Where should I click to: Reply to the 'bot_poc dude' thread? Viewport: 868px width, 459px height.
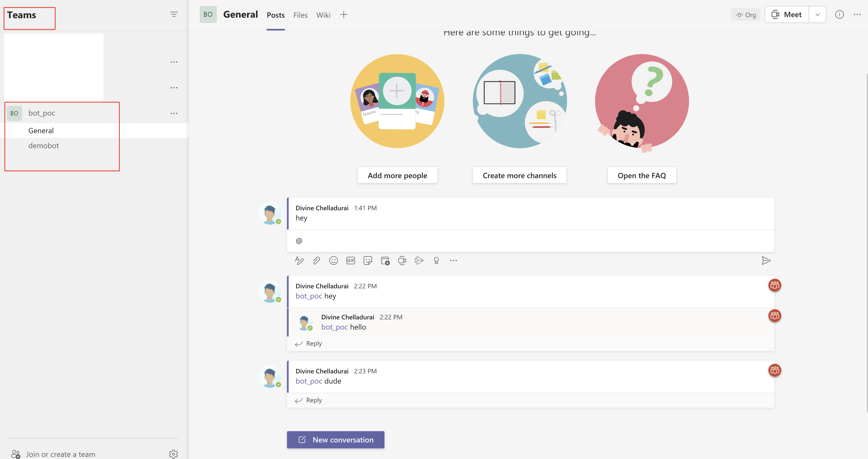309,400
